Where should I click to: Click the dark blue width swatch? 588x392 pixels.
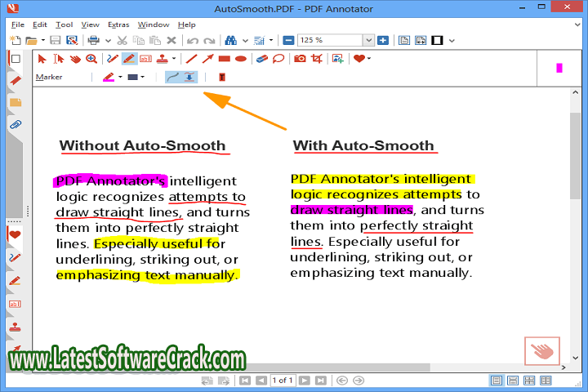click(133, 78)
